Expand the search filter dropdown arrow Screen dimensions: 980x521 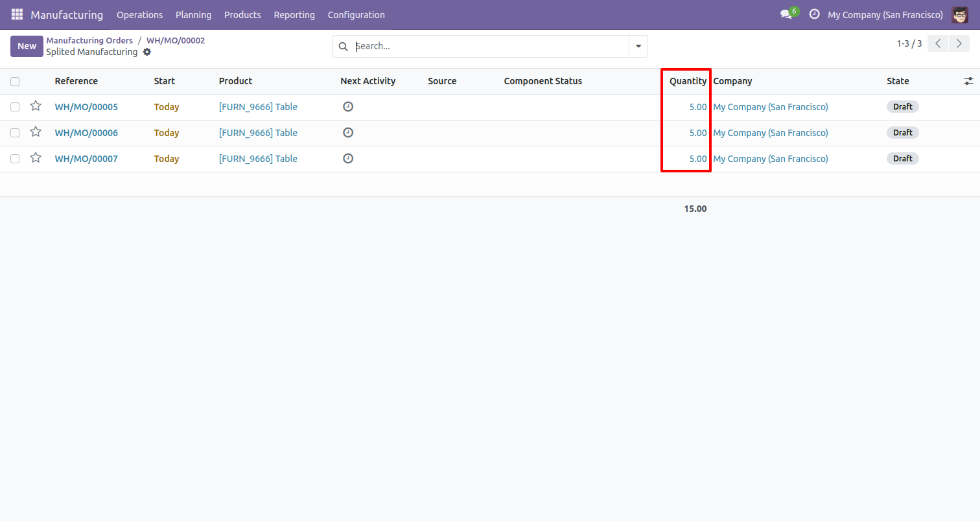(638, 47)
